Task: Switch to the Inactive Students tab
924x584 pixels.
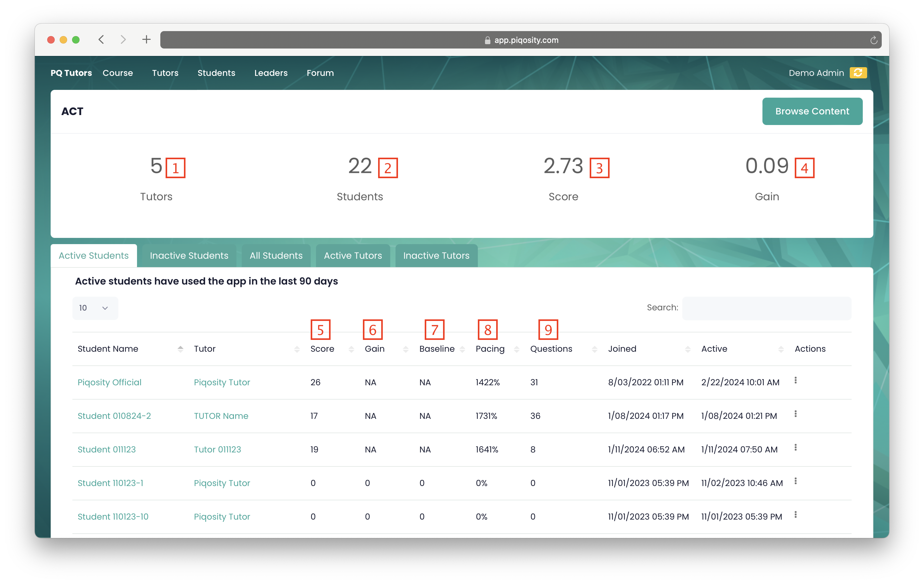Action: (x=189, y=256)
